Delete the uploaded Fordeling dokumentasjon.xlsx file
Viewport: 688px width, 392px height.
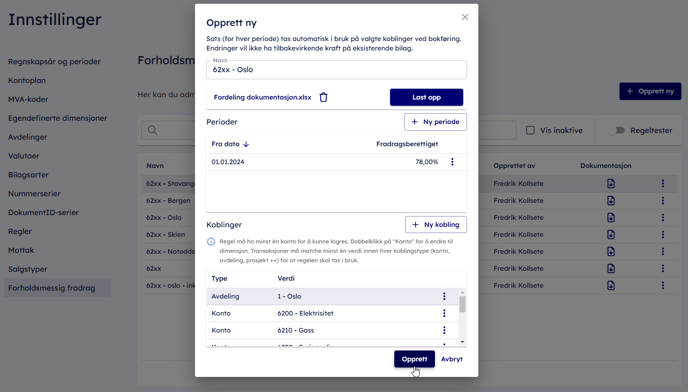[x=323, y=97]
